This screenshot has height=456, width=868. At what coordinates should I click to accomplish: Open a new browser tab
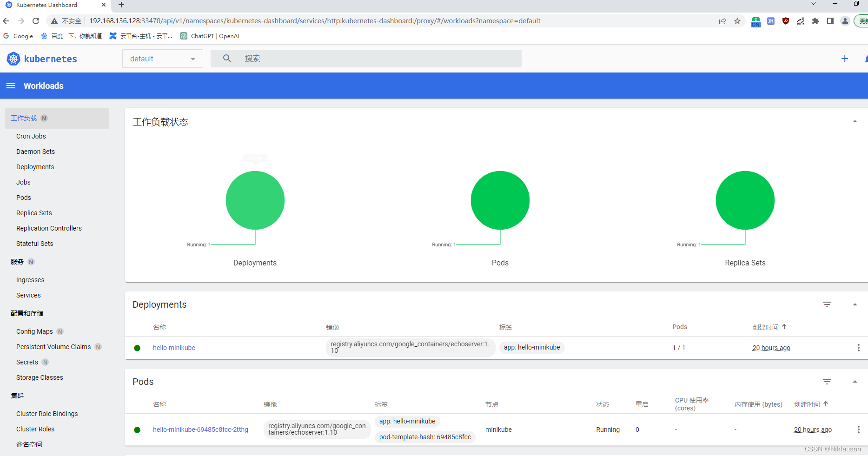(x=121, y=5)
